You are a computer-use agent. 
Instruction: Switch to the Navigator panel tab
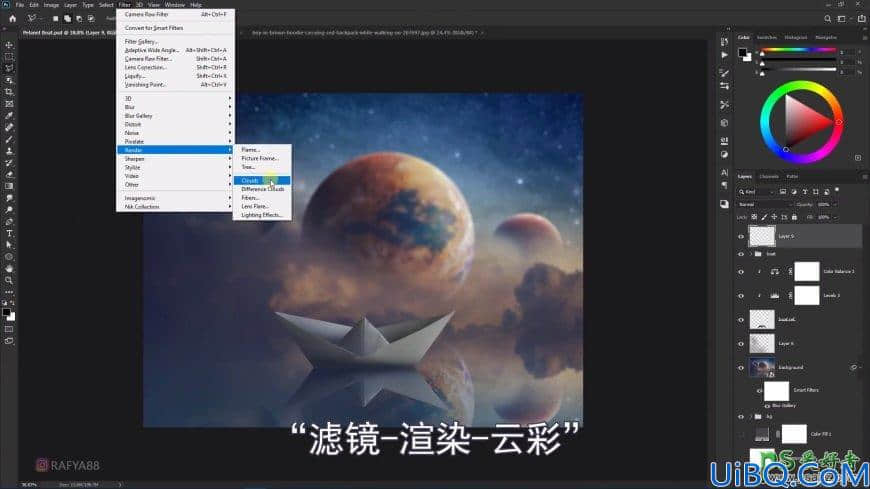point(826,37)
